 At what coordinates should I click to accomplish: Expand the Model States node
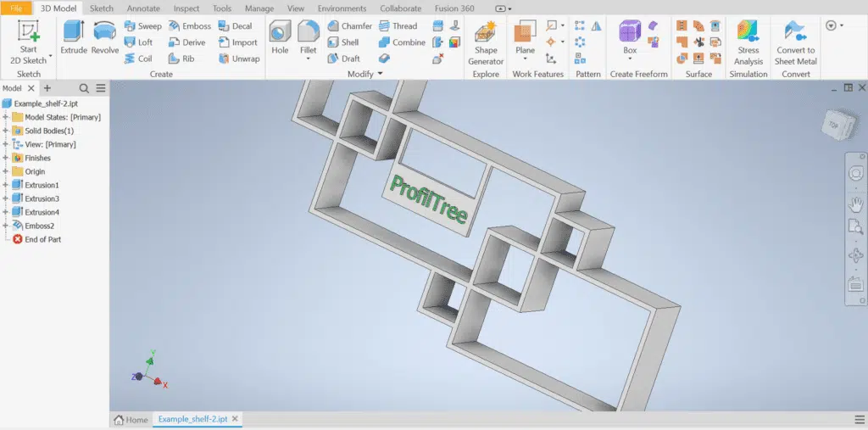click(x=6, y=117)
